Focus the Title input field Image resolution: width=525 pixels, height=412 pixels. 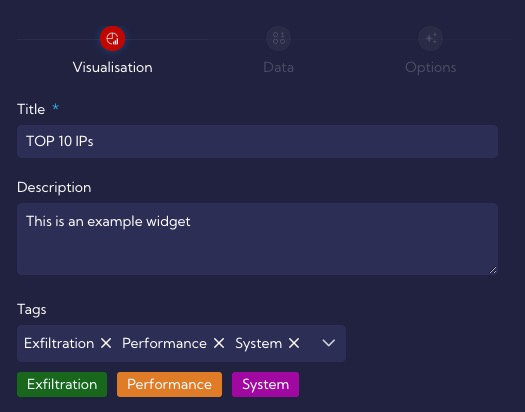257,142
